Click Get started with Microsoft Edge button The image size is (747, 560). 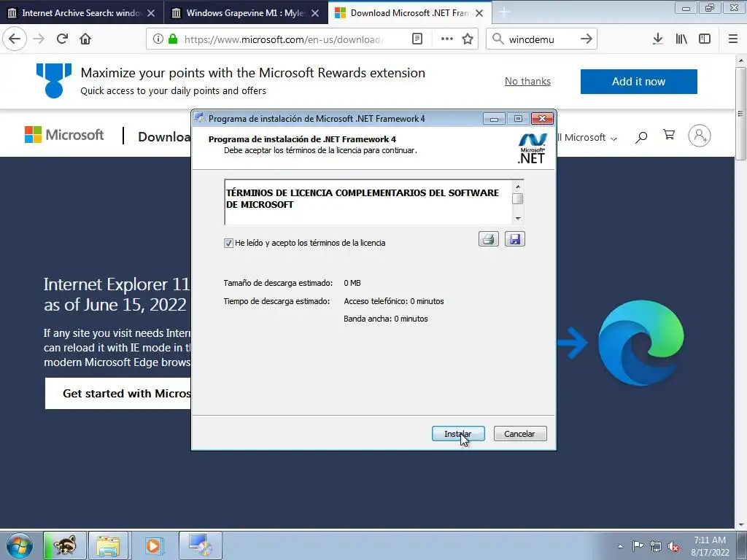[x=118, y=393]
